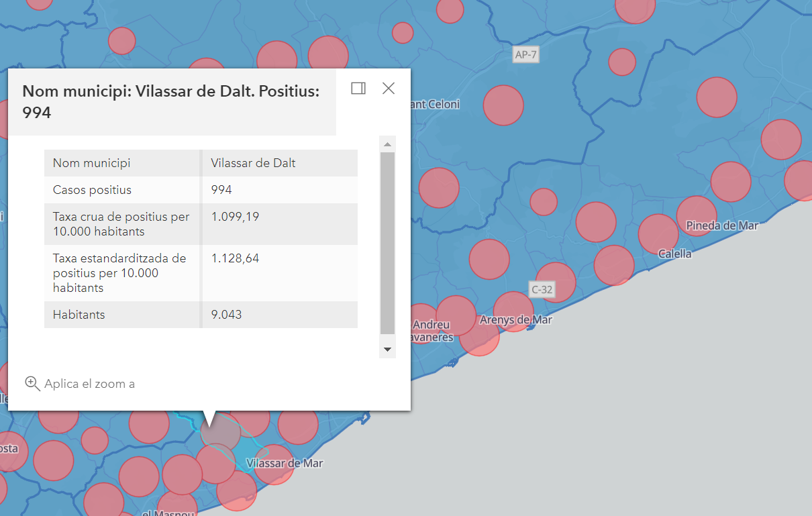Click the AP-7 road shield on map
The image size is (812, 516).
(x=525, y=55)
